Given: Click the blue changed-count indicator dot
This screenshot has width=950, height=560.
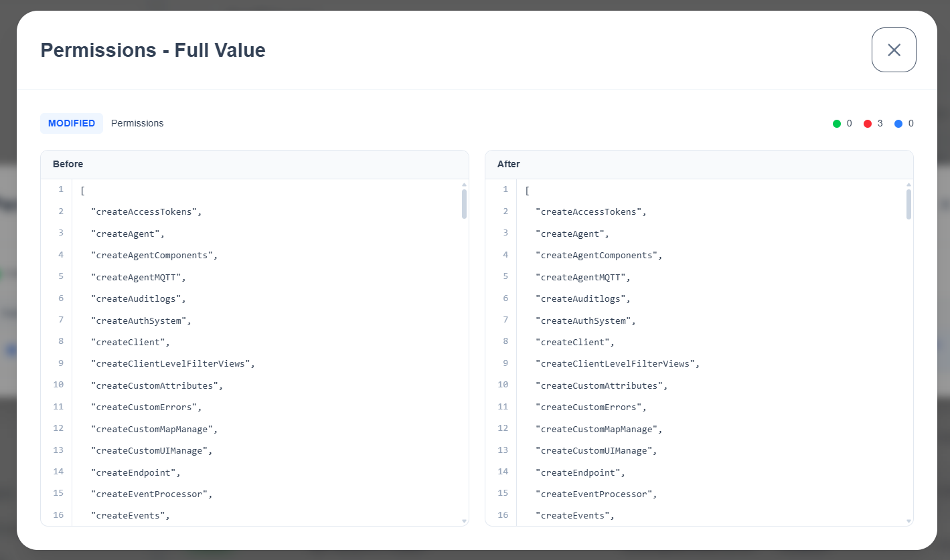Looking at the screenshot, I should coord(898,124).
